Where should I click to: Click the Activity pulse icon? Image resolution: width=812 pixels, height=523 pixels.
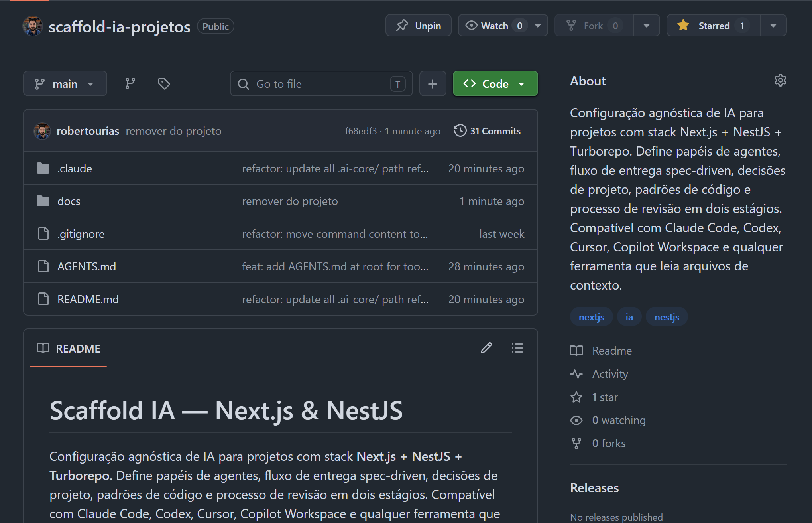click(576, 374)
